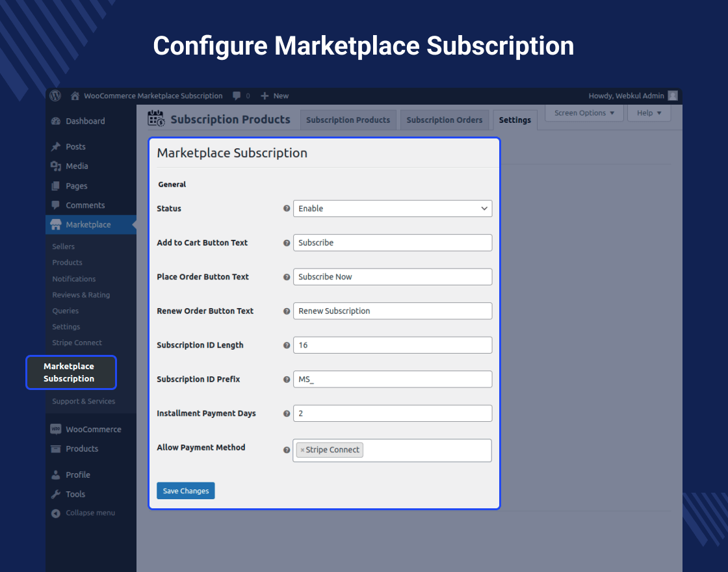This screenshot has width=728, height=572.
Task: Expand the Help dropdown
Action: (649, 113)
